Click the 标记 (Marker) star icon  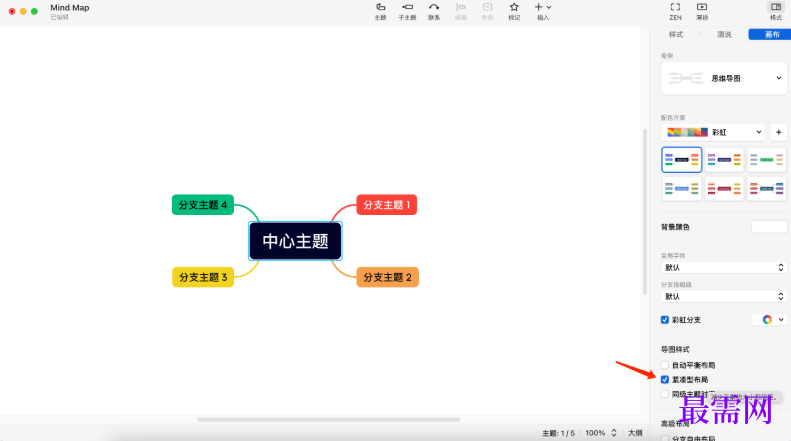(x=514, y=10)
